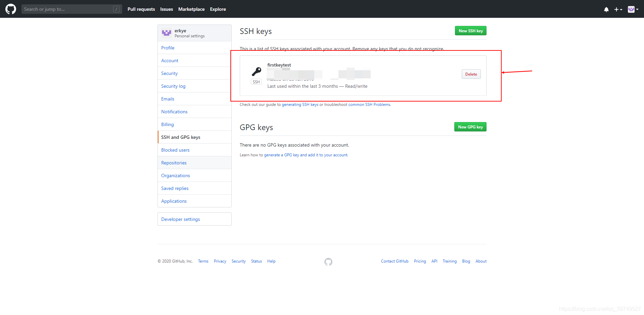This screenshot has height=315, width=644.
Task: Open Help link in footer
Action: pyautogui.click(x=271, y=261)
